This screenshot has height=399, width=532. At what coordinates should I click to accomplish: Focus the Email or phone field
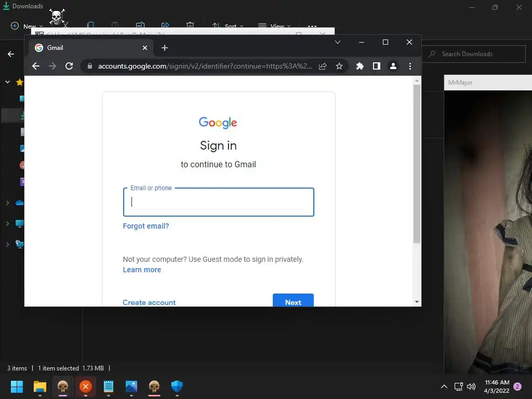pos(219,202)
